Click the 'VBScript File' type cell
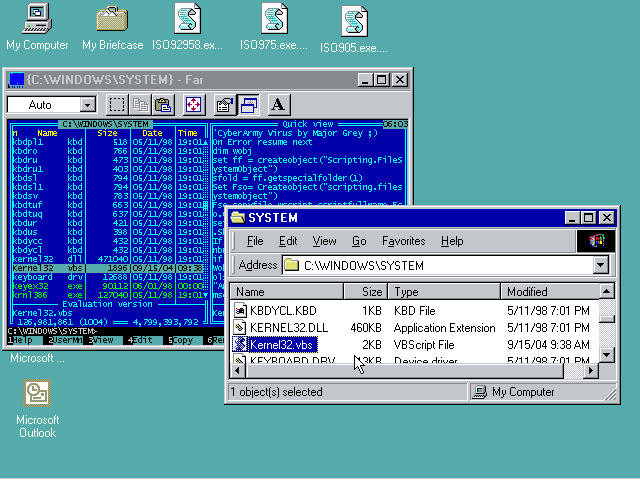 (424, 345)
